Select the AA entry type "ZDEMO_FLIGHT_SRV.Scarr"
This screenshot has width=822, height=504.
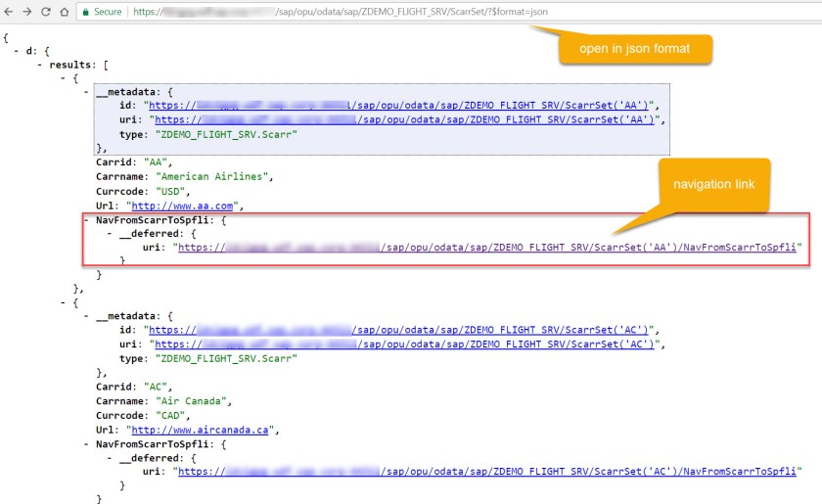pos(226,134)
